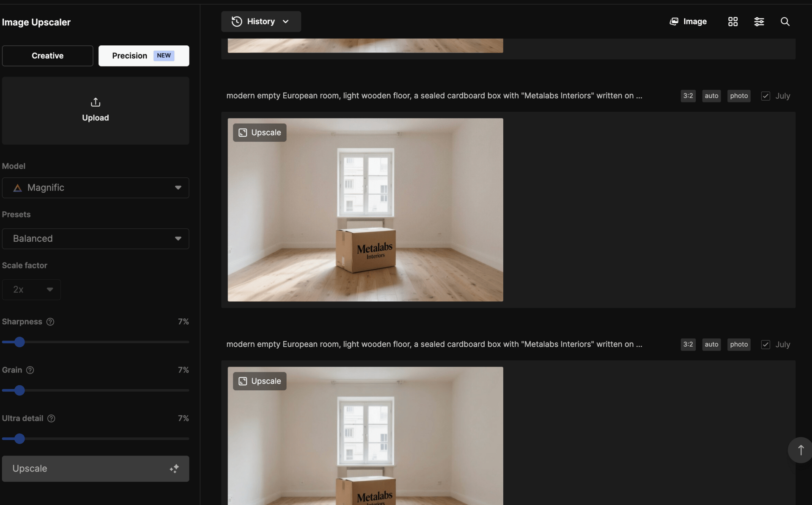Switch to the Creative tab
The width and height of the screenshot is (812, 505).
pos(47,56)
